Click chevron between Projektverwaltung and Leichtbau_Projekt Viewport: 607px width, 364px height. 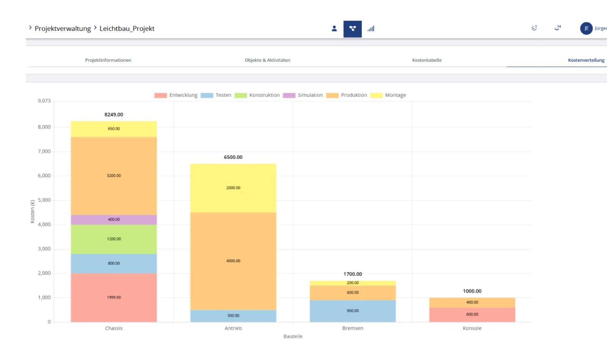pyautogui.click(x=95, y=28)
